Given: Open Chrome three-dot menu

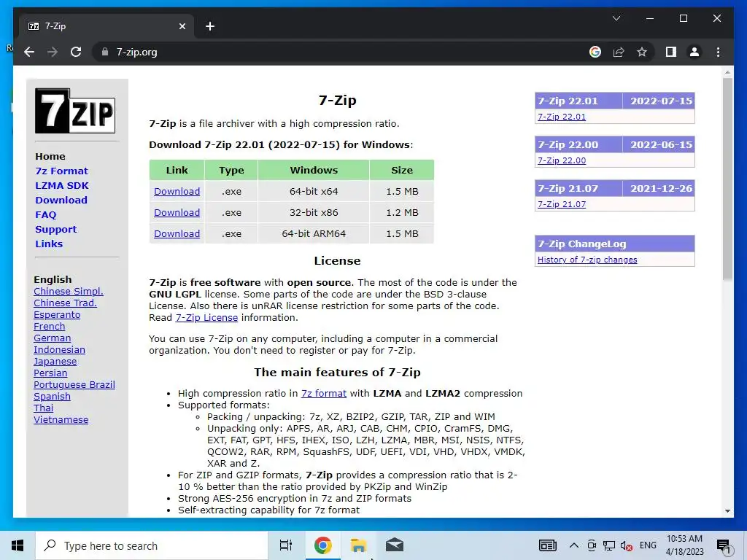Looking at the screenshot, I should (x=718, y=52).
